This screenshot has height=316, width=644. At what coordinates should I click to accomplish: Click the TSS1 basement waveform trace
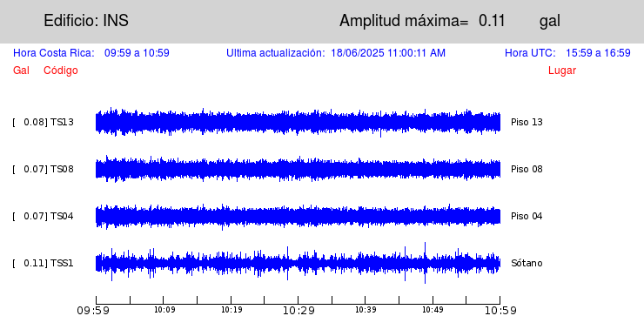[298, 263]
